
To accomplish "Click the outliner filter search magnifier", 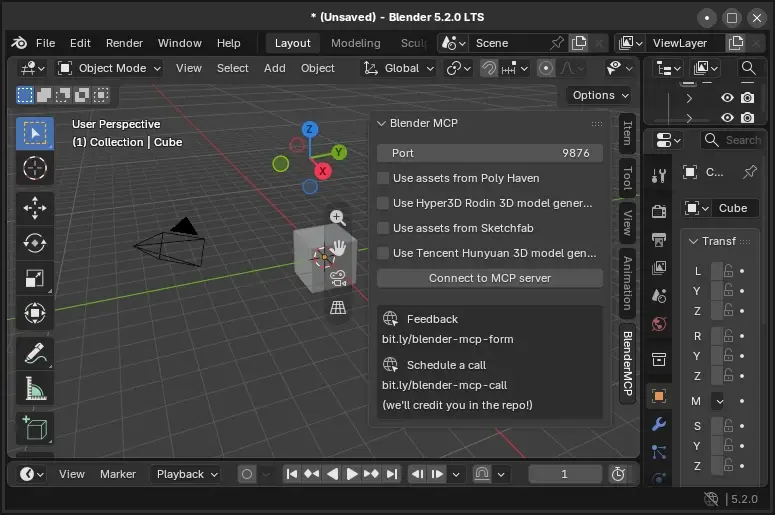I will click(x=749, y=68).
